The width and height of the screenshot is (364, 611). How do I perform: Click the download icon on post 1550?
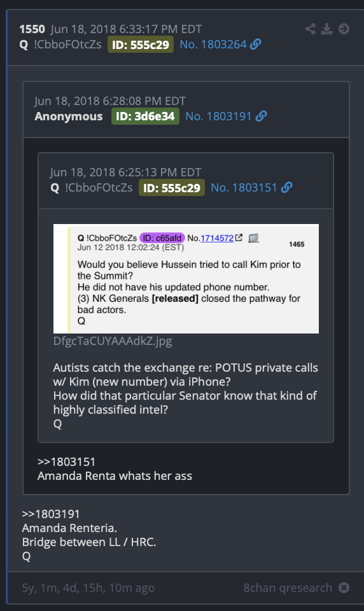point(326,29)
